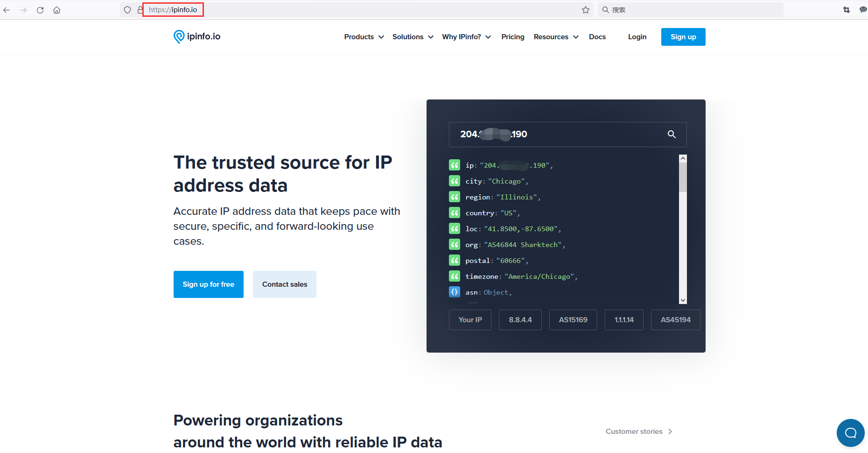
Task: Select the 8.8.4.4 sample button
Action: (x=520, y=320)
